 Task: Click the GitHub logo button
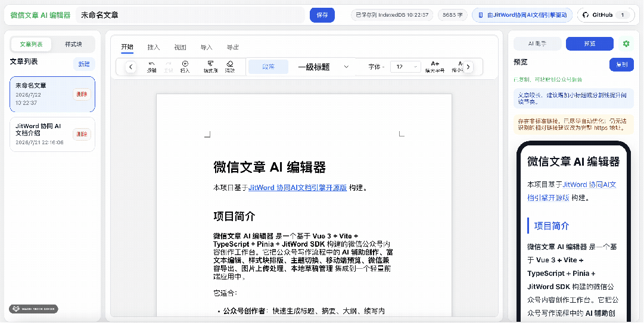click(x=606, y=15)
